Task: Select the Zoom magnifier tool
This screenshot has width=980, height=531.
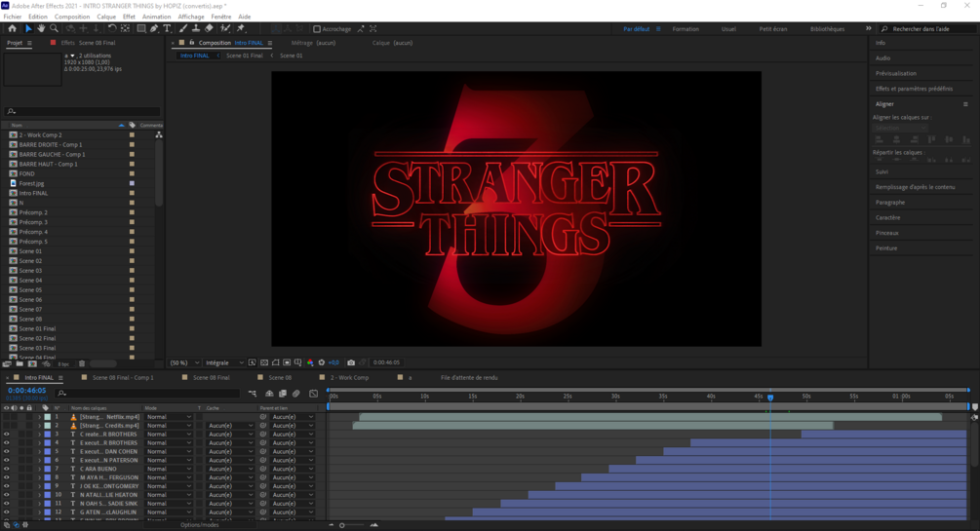Action: click(x=55, y=28)
